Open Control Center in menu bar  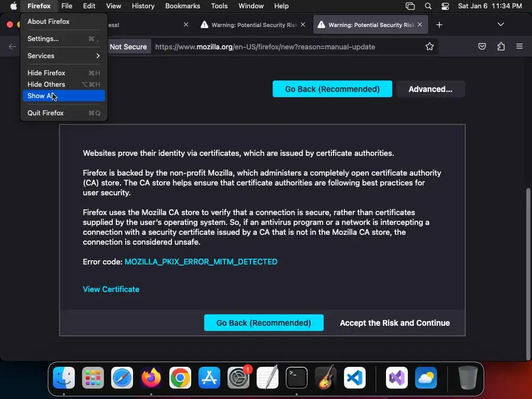[445, 6]
